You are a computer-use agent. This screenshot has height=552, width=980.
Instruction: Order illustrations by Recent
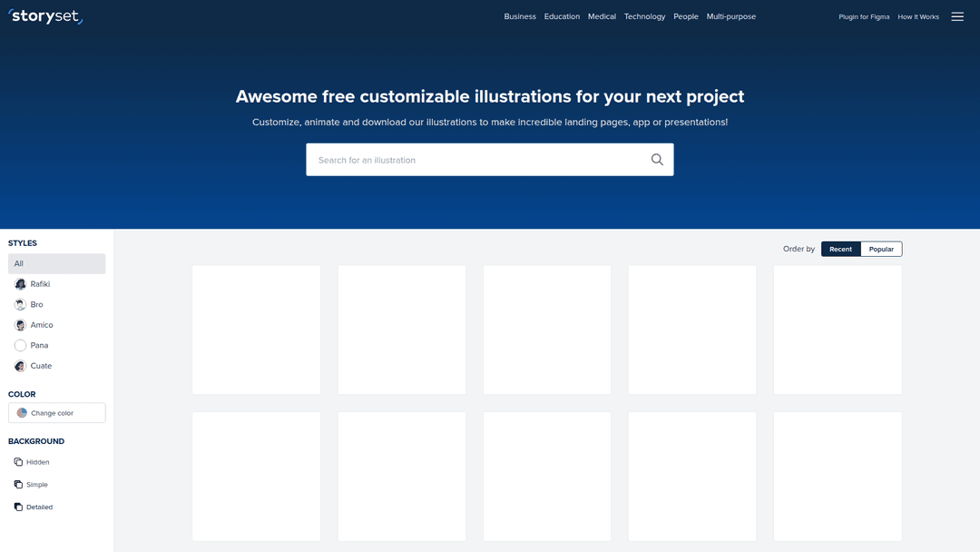(840, 249)
